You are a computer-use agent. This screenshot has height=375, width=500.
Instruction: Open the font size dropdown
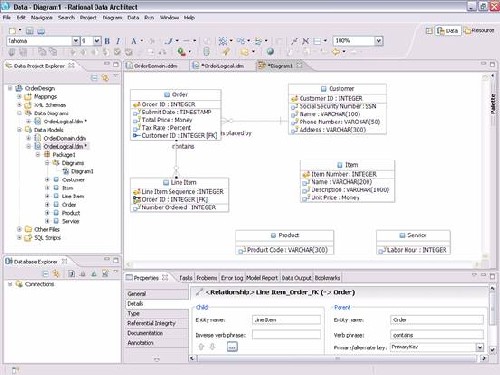coord(97,41)
